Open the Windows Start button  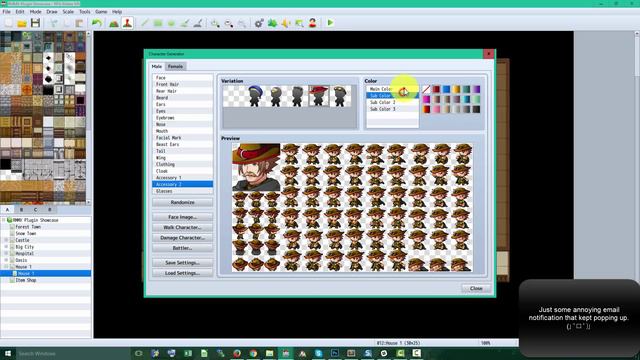pyautogui.click(x=7, y=353)
